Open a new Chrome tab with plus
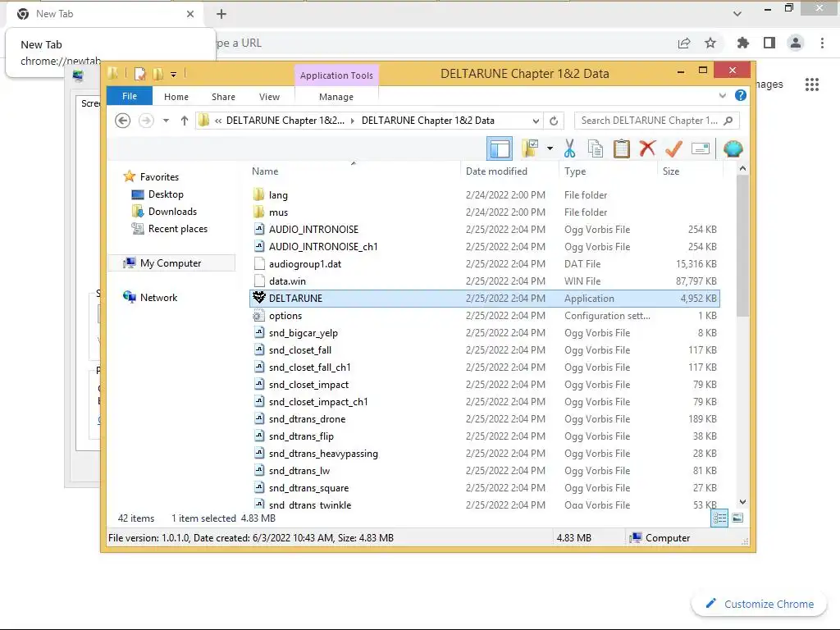The width and height of the screenshot is (840, 630). point(221,14)
